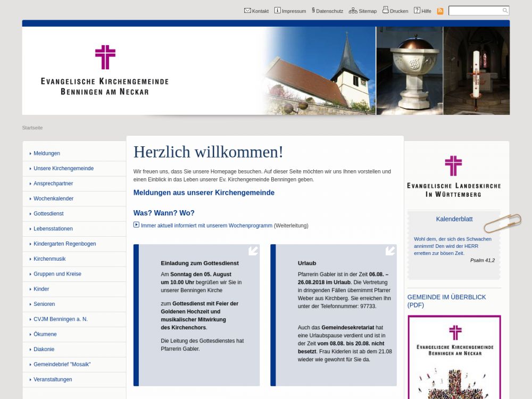Viewport: 532px width, 399px height.
Task: Click the Kontakt envelope icon
Action: pos(247,10)
